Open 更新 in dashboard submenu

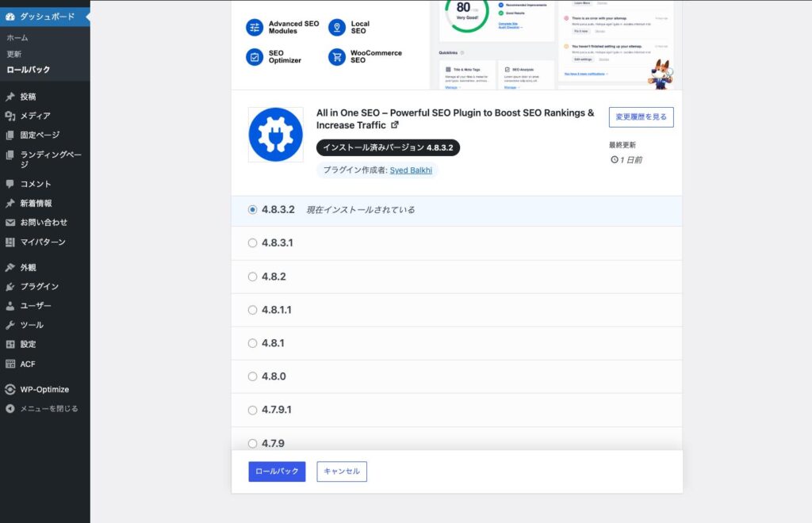click(14, 54)
